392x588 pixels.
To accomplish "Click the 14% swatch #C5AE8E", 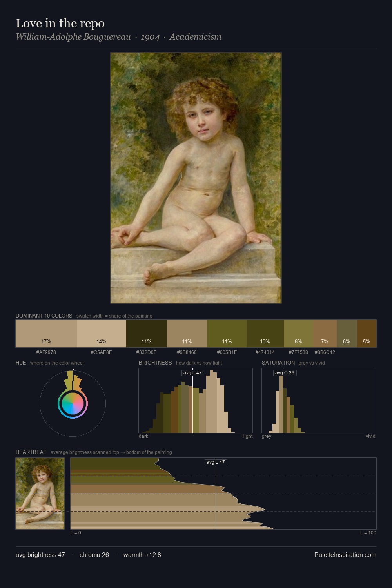I will [102, 334].
